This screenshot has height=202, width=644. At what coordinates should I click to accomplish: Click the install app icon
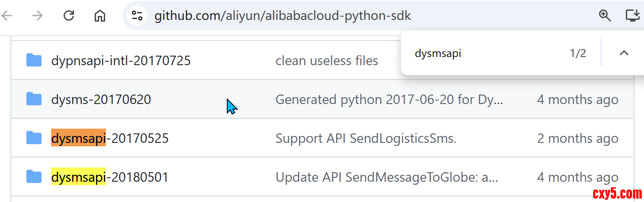click(x=633, y=16)
